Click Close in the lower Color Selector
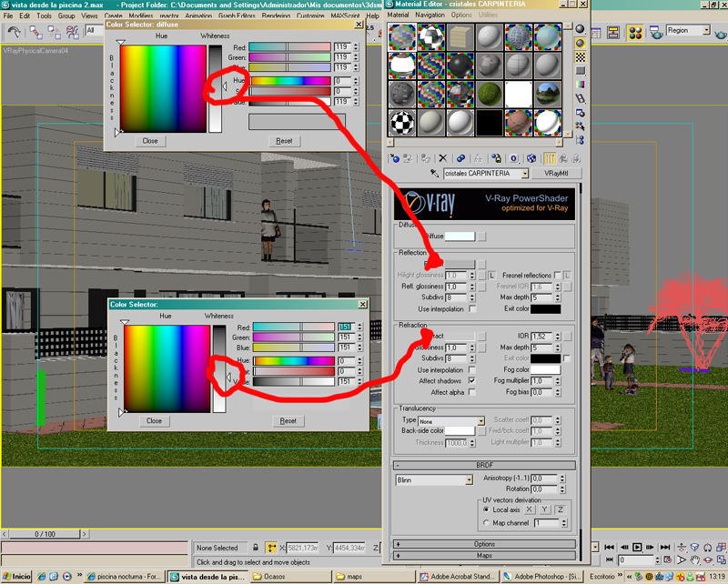 154,421
